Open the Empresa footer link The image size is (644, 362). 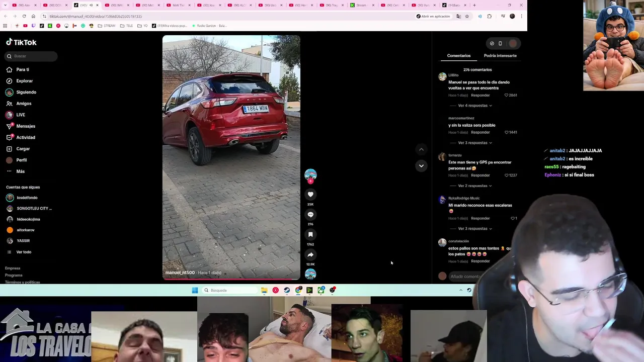coord(13,268)
